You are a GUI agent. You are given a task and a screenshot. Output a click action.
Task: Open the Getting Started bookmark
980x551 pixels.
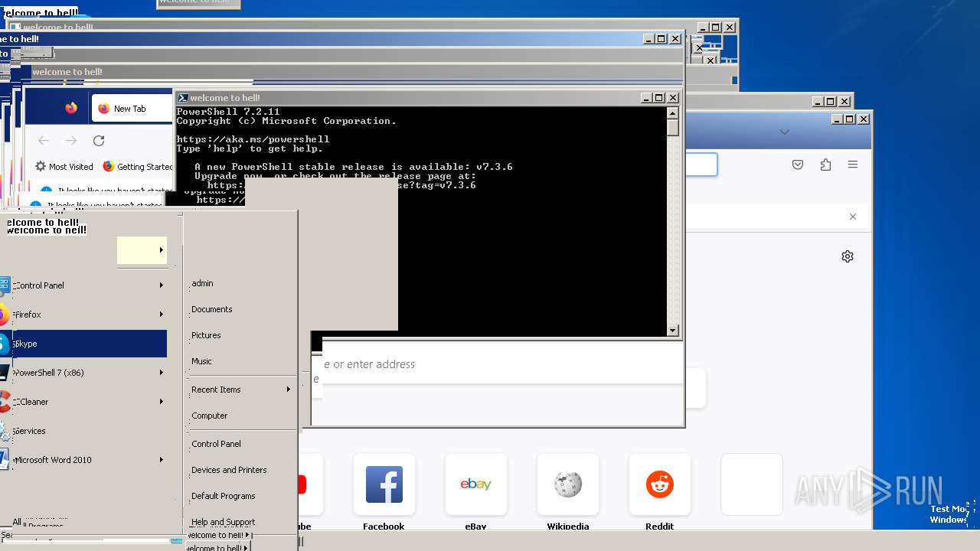138,167
